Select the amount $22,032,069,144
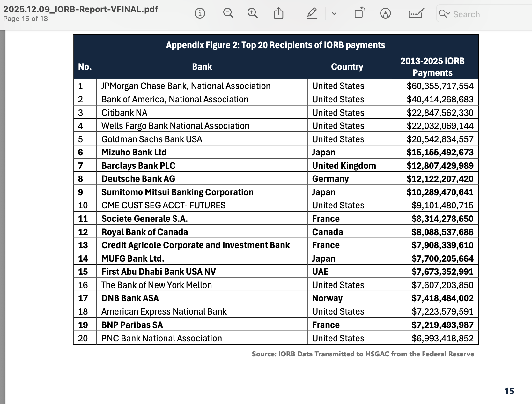532x404 pixels. 440,126
